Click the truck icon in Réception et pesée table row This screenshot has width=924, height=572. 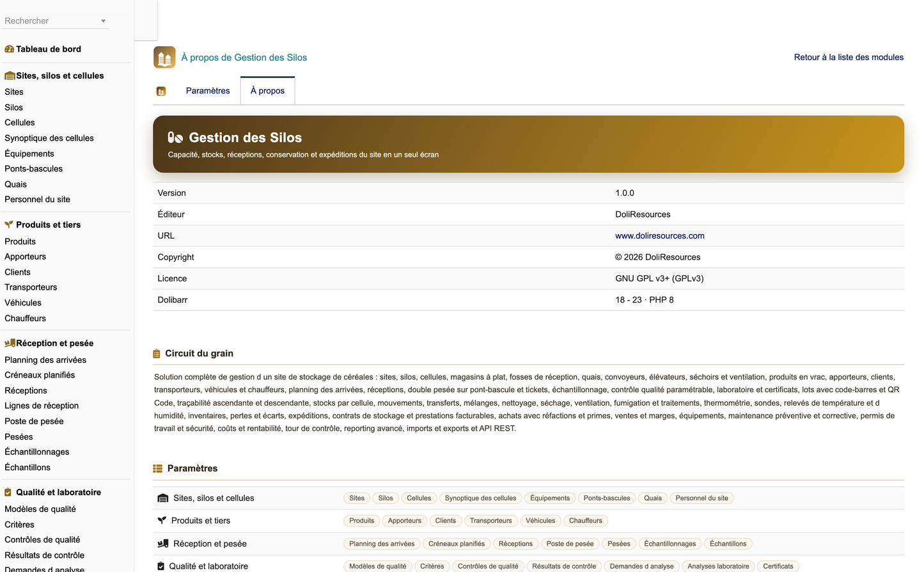pyautogui.click(x=163, y=544)
